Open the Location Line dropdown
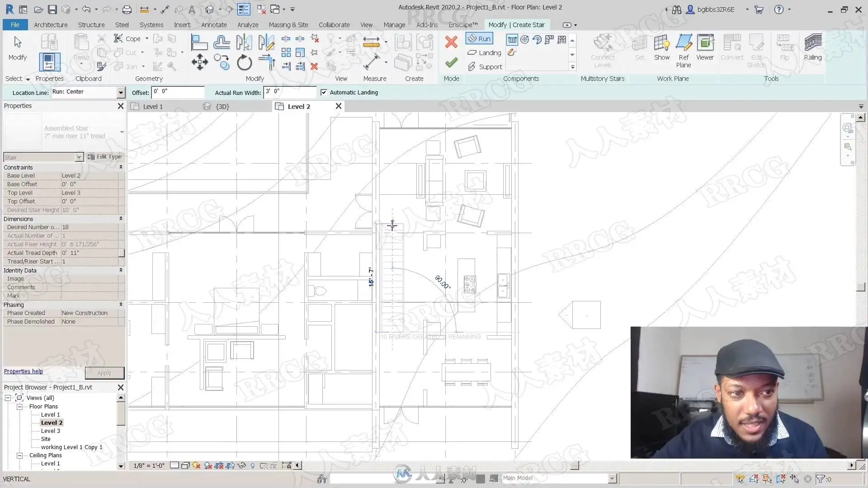This screenshot has width=868, height=488. point(121,92)
